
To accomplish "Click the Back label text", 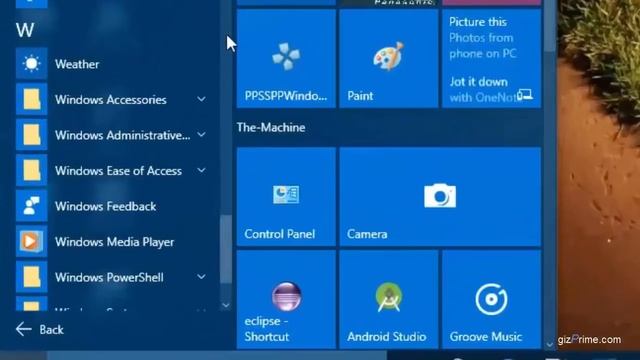I will 51,329.
